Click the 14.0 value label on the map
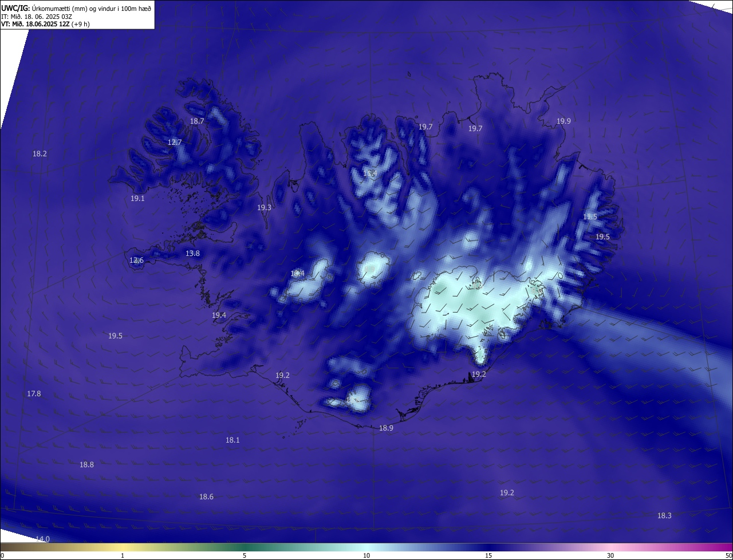Viewport: 733px width, 560px height. pyautogui.click(x=43, y=539)
